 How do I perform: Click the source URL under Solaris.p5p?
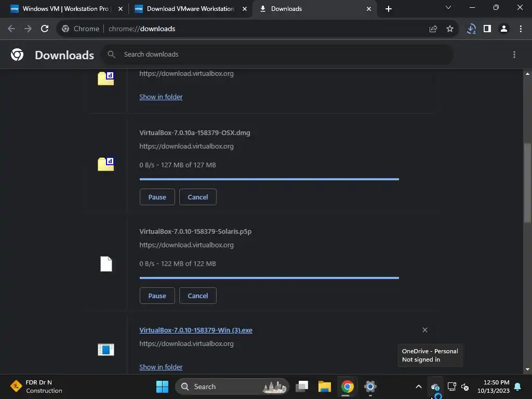point(187,245)
